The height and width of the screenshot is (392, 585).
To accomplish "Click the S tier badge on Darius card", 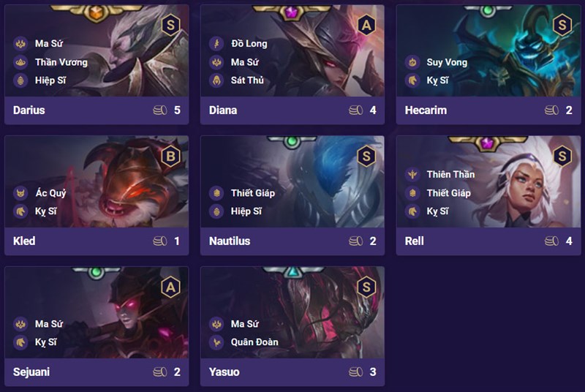I will [171, 25].
